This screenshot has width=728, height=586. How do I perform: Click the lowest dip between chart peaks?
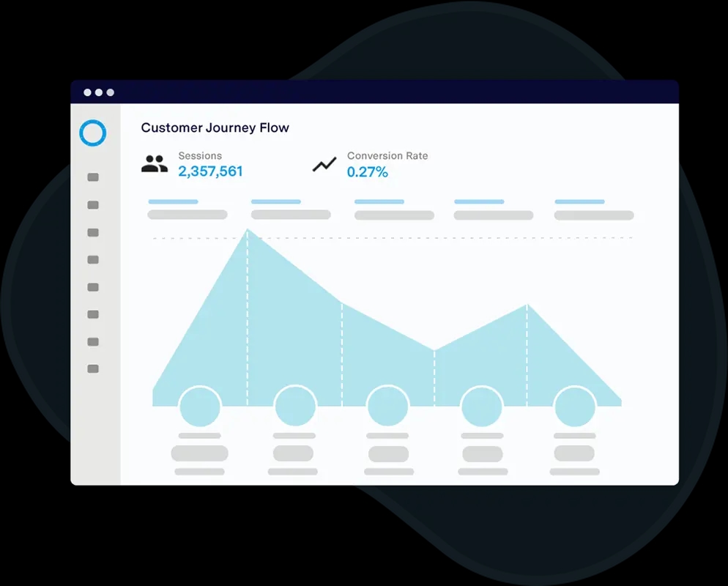[x=434, y=352]
